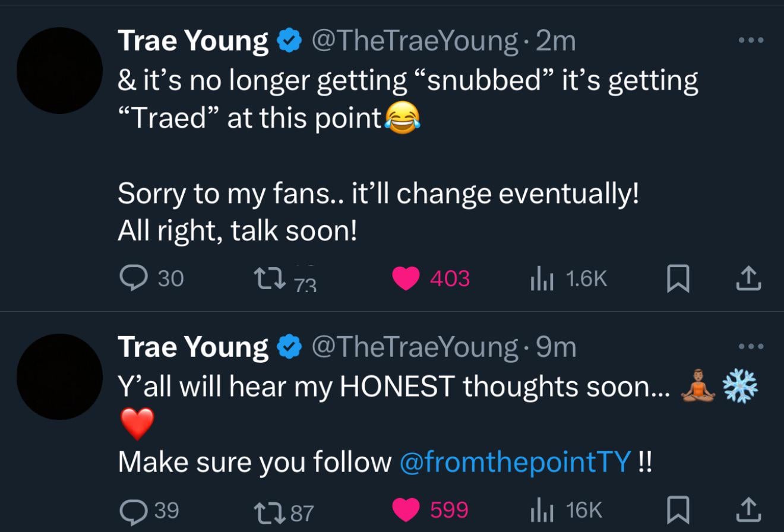Open the more options menu on bottom tweet

[x=751, y=347]
